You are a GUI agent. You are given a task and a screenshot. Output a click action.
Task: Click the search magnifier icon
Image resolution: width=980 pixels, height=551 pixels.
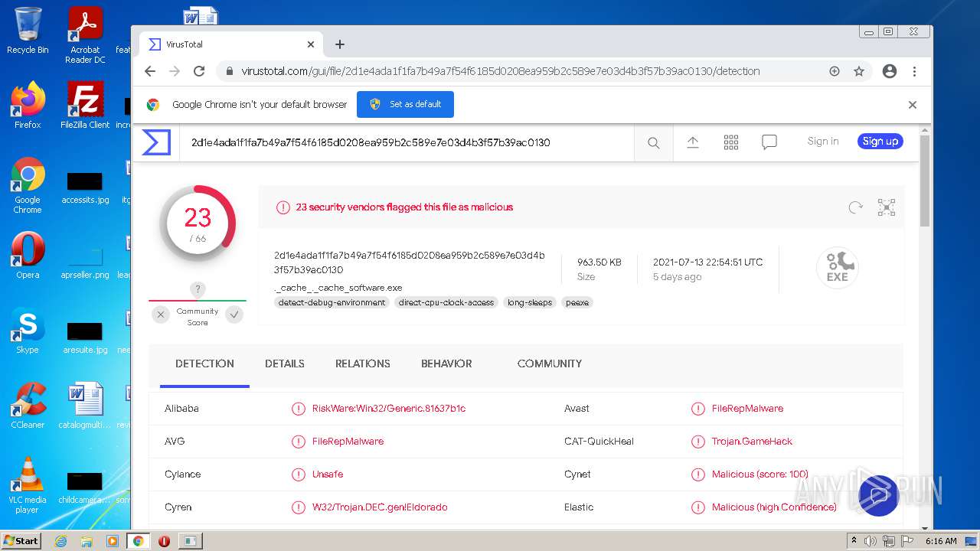pyautogui.click(x=653, y=142)
